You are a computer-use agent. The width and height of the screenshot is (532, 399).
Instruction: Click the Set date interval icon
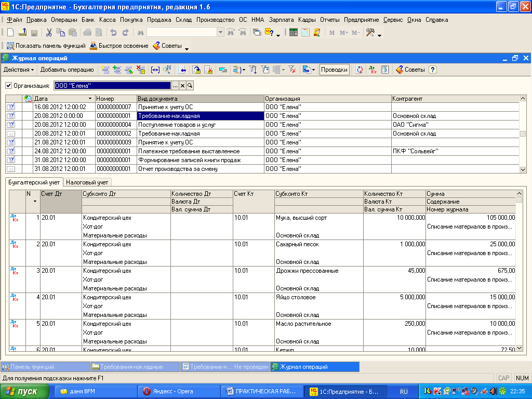[155, 70]
